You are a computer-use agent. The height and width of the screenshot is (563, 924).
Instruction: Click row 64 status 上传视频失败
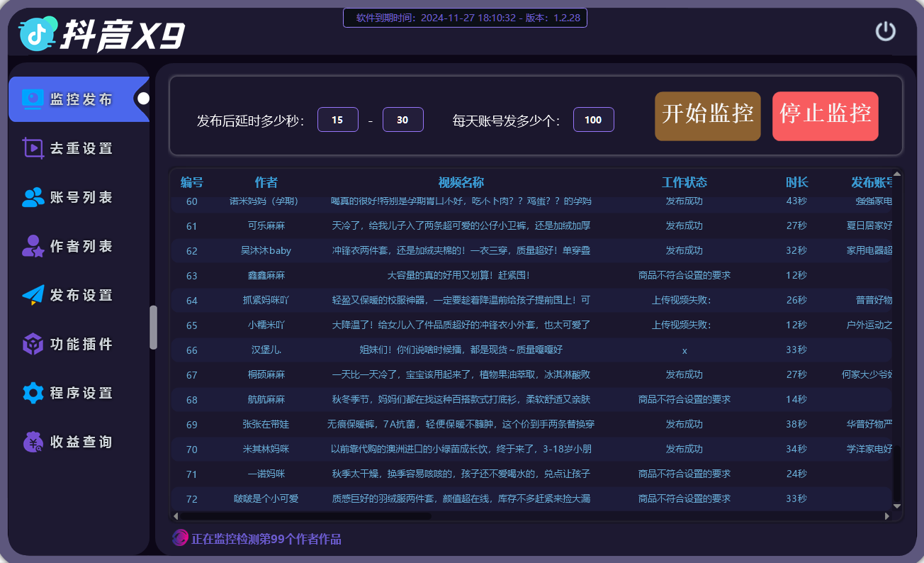pos(682,300)
